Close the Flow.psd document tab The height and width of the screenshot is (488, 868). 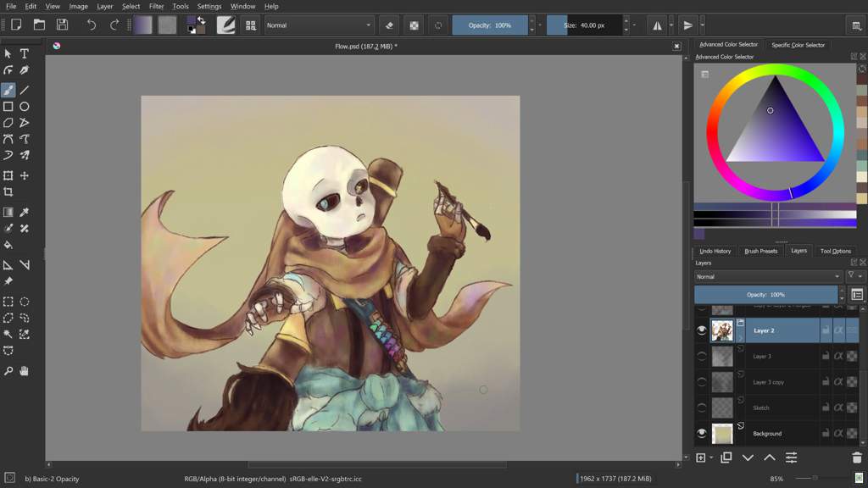(676, 47)
